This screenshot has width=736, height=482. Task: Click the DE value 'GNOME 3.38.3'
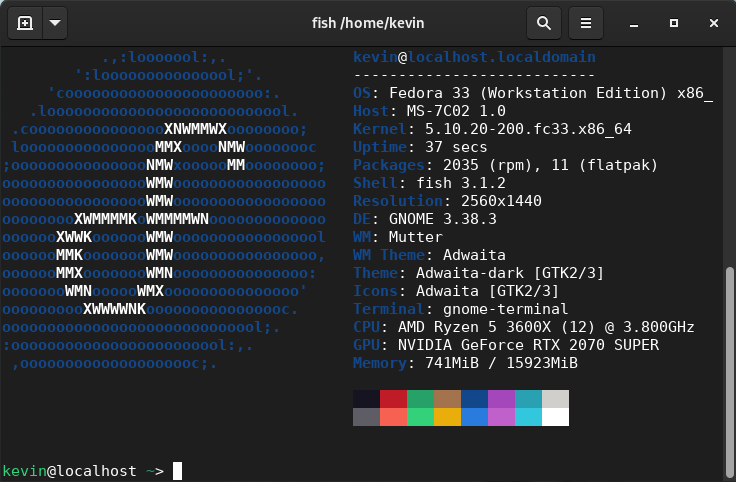(x=443, y=219)
